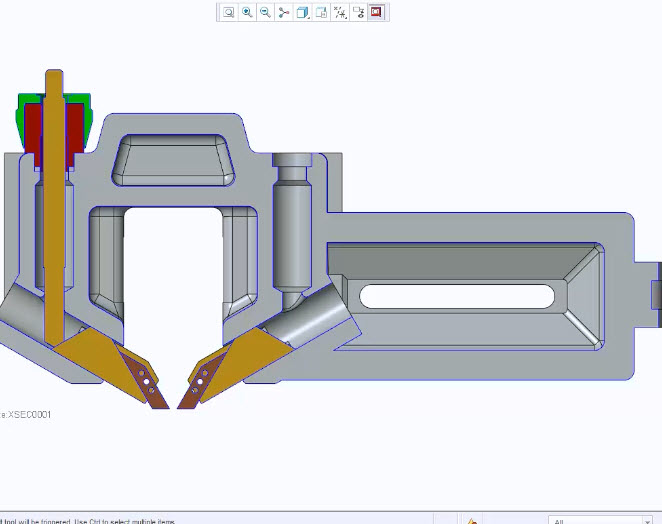Open the selection filter dropdown showing All
Image resolution: width=662 pixels, height=524 pixels.
click(600, 521)
